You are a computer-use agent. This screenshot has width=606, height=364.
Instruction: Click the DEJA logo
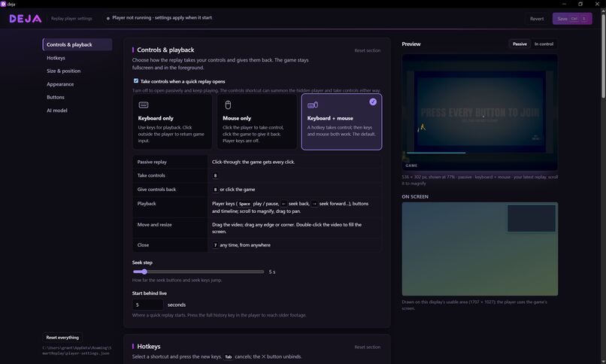click(26, 19)
